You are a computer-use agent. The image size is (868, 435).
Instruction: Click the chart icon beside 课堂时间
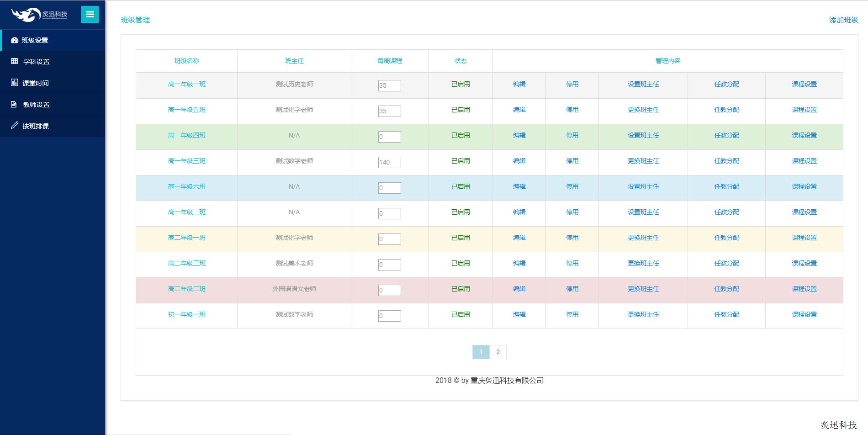click(x=15, y=83)
